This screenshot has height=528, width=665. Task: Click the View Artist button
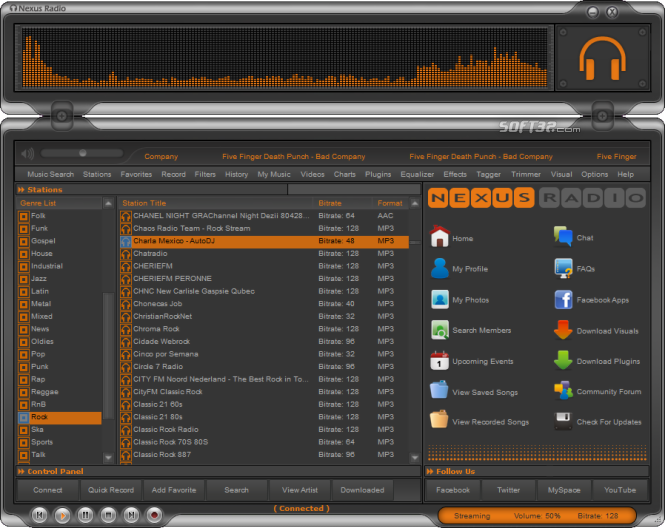(x=300, y=490)
